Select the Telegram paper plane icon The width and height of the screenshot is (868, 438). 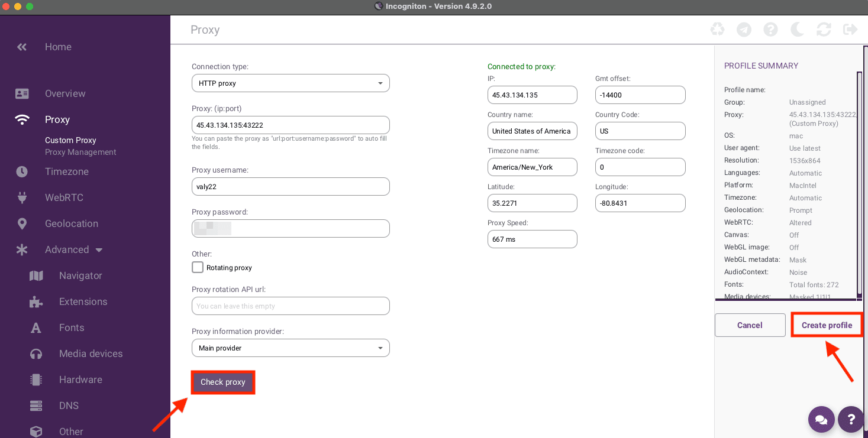744,29
